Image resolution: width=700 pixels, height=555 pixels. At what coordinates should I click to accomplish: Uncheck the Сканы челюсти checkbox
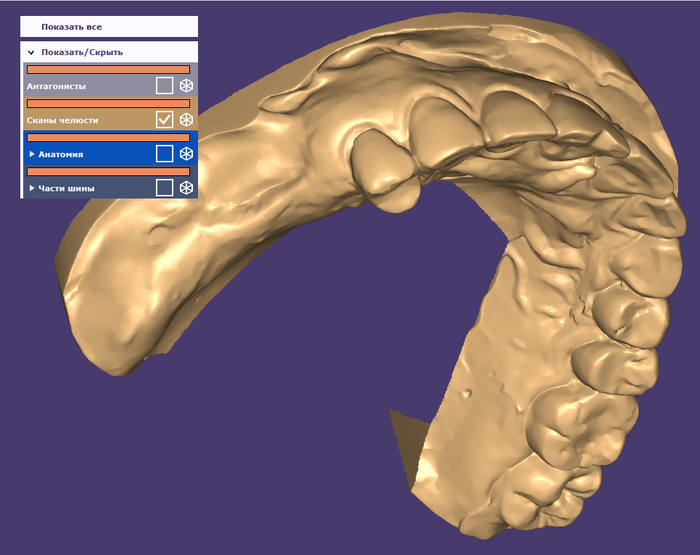[165, 120]
